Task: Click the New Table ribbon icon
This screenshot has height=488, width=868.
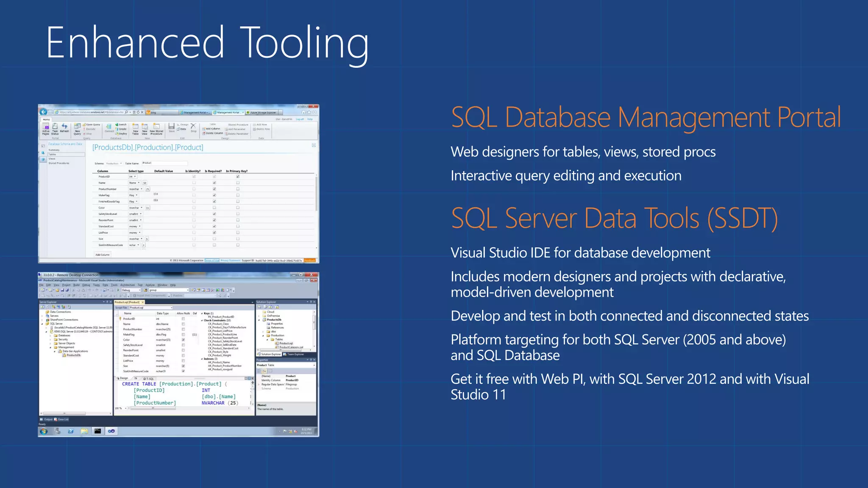Action: pyautogui.click(x=136, y=129)
